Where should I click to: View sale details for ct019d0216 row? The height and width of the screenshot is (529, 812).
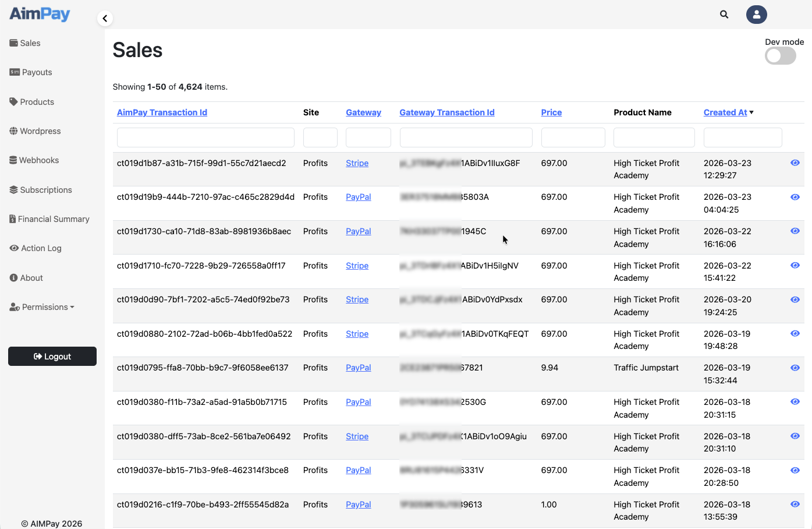tap(795, 505)
